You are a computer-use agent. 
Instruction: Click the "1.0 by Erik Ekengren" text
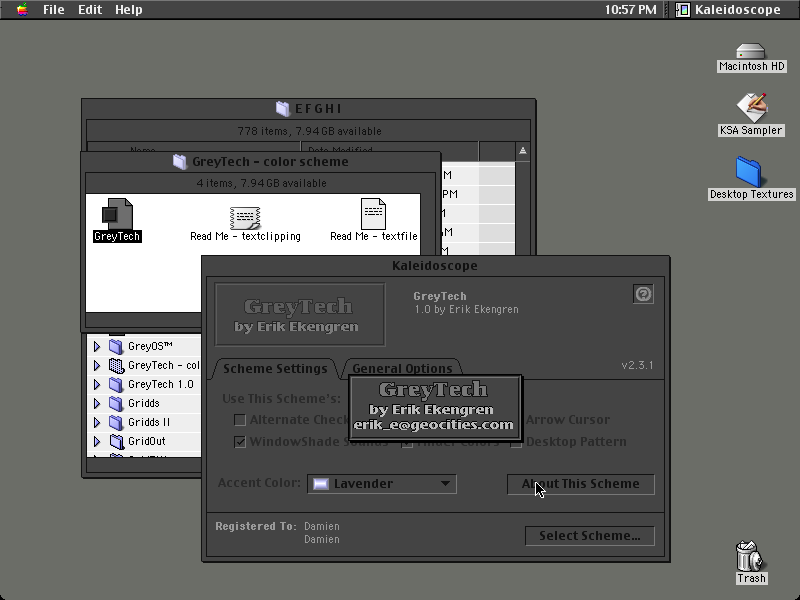(466, 310)
